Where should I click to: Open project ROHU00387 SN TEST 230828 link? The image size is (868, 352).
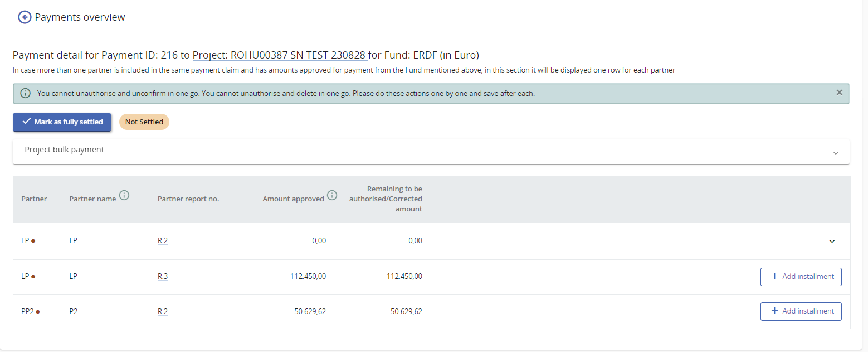280,55
